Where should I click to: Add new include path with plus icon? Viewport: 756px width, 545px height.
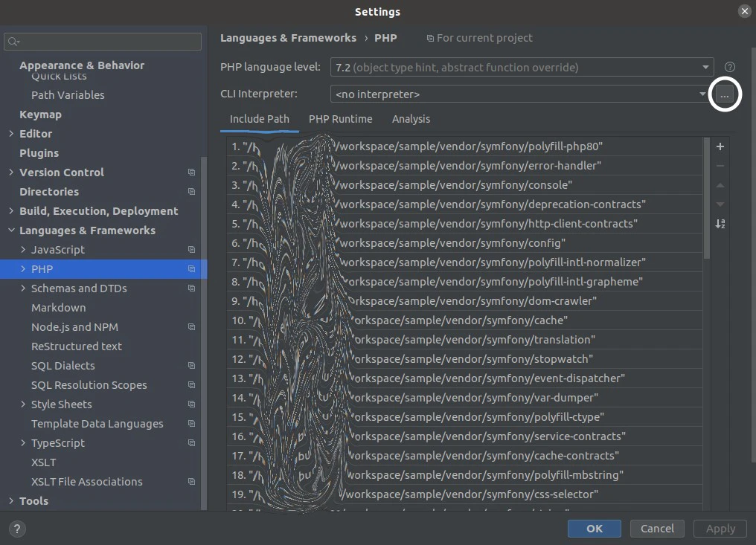[720, 146]
